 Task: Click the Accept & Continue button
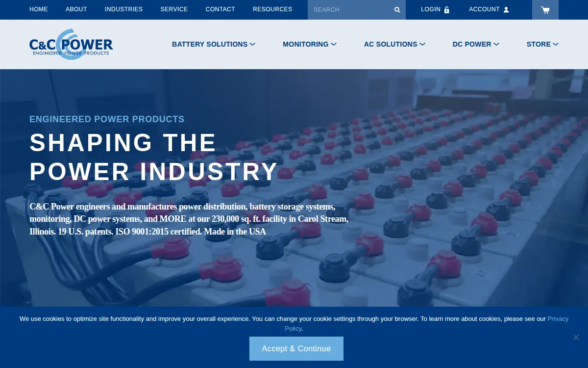click(296, 348)
